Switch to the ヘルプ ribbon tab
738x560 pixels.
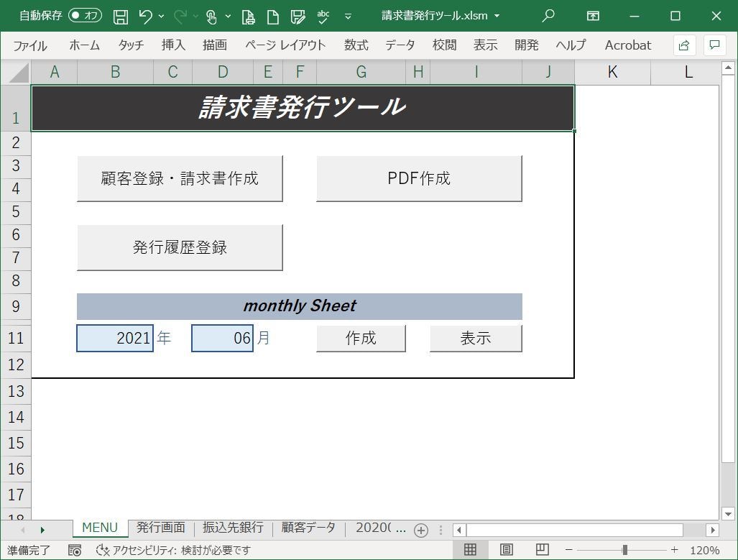[571, 45]
